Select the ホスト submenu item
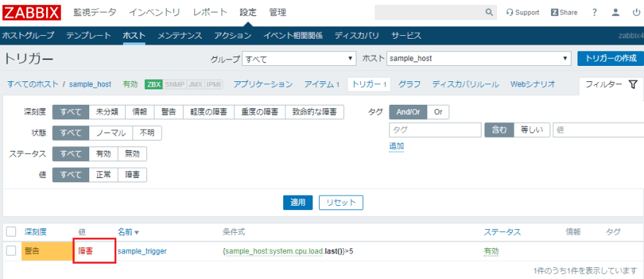Viewport: 644px width, 279px height. coord(134,36)
